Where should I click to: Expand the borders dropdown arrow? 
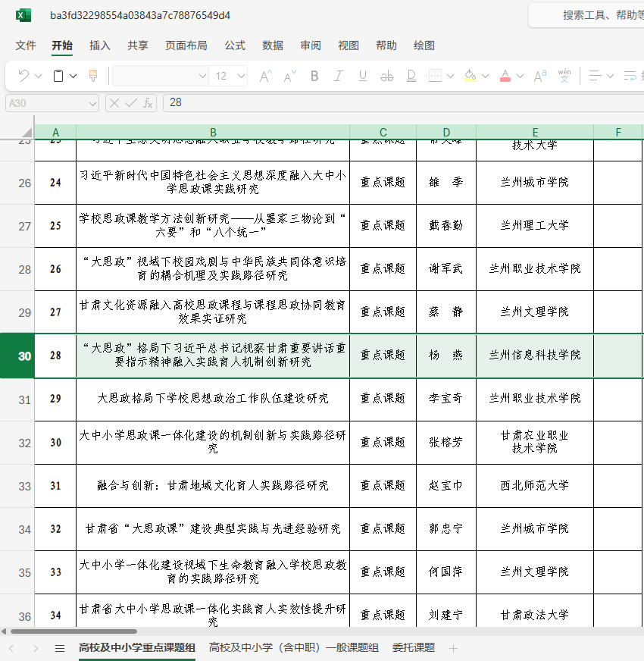449,76
